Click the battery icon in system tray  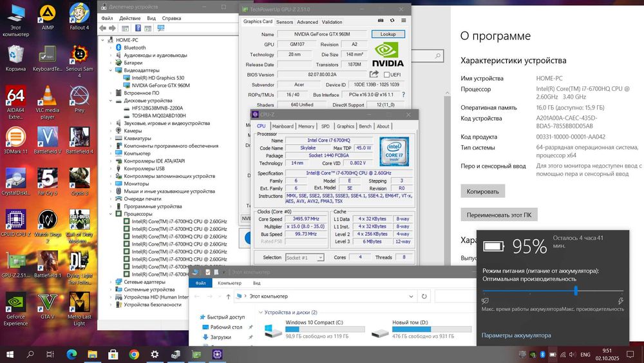tap(553, 355)
